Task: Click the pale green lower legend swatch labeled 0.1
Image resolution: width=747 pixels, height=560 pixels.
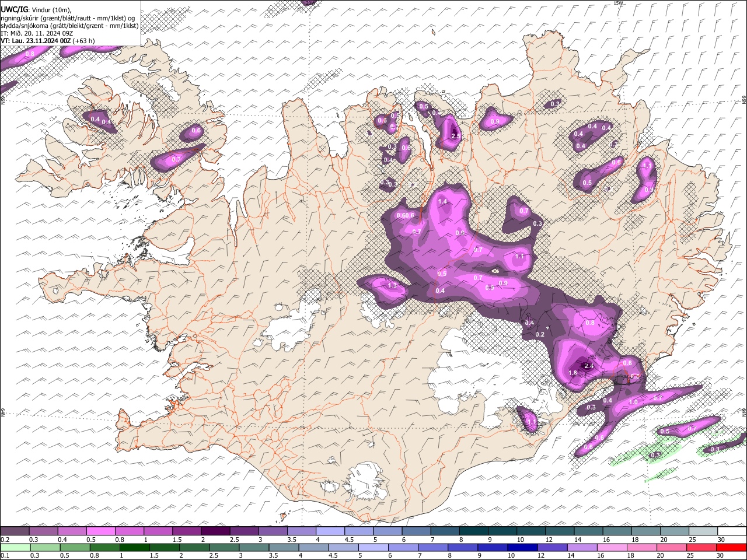Action: (x=15, y=547)
